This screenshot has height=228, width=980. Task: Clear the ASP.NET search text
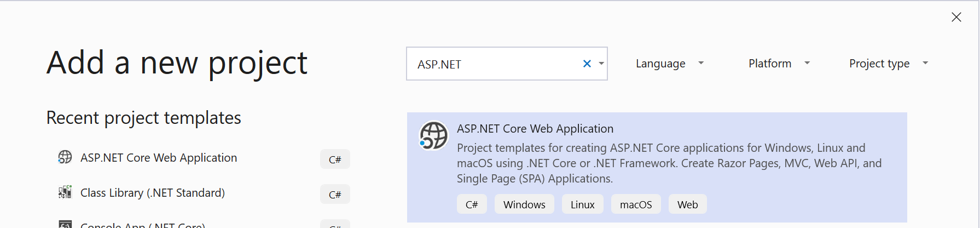587,64
